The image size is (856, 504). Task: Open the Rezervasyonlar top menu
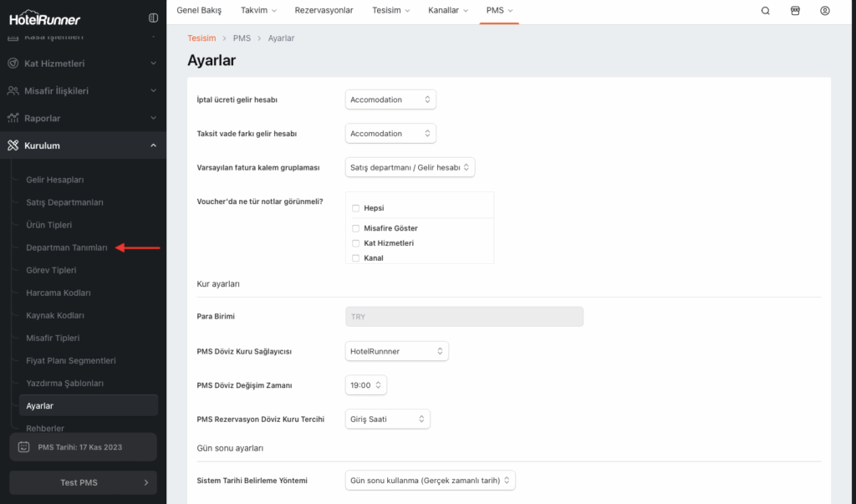[x=324, y=11]
